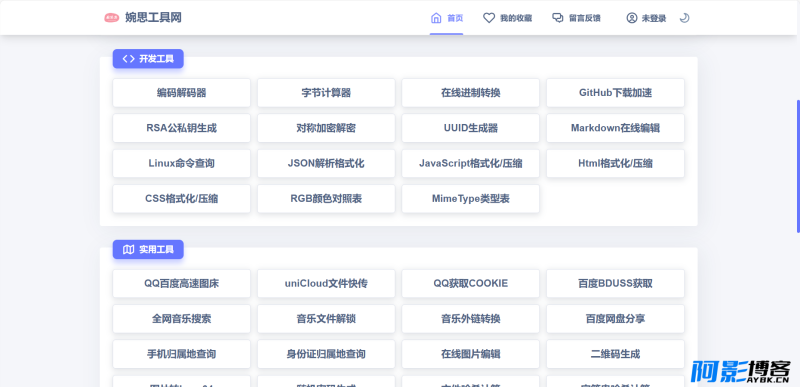Select the 二维码生成 tool

tap(615, 354)
